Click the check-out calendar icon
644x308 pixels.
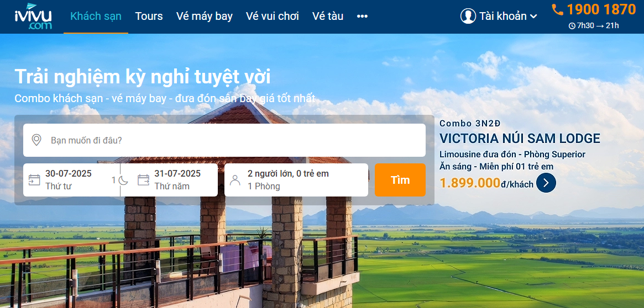143,180
